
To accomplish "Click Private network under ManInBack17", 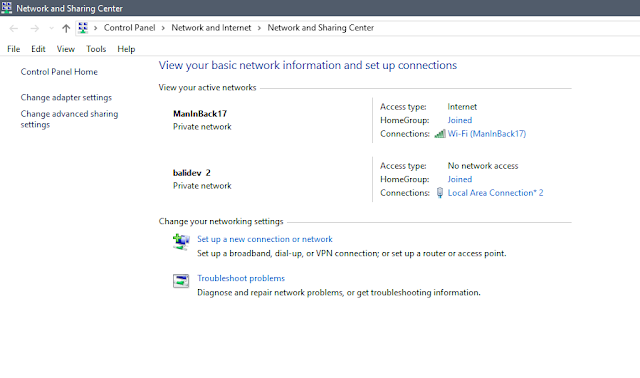I will (202, 127).
